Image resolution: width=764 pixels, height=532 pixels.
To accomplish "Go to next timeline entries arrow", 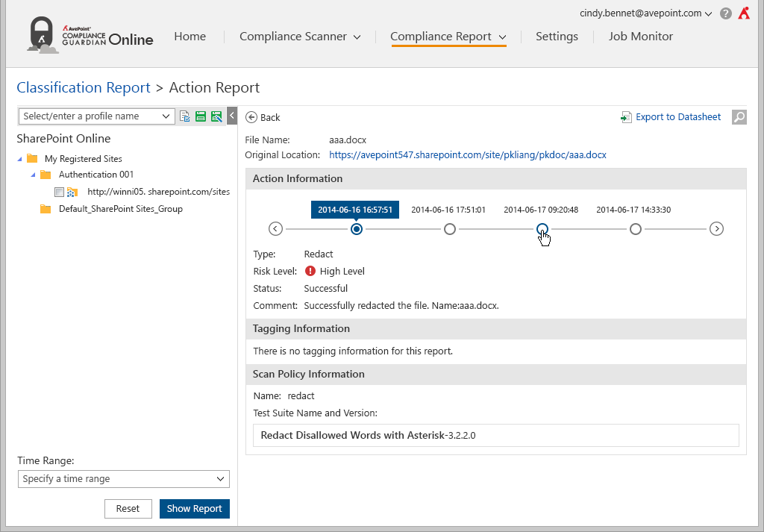I will (x=716, y=229).
